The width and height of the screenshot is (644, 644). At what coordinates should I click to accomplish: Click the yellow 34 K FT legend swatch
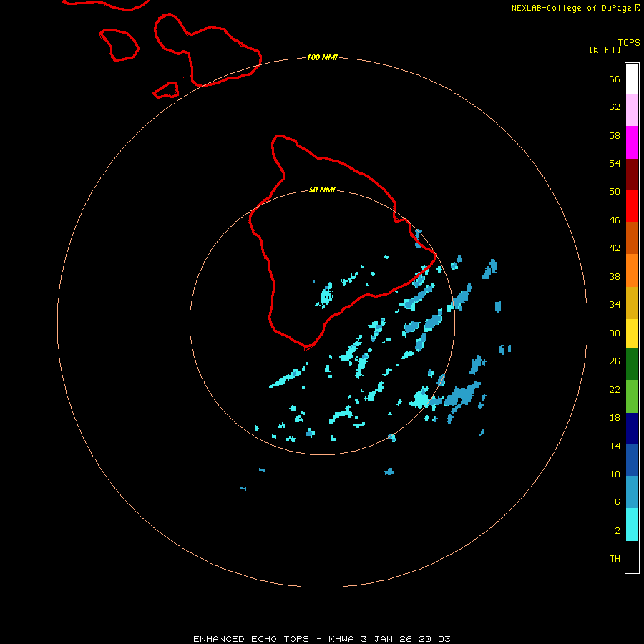[x=632, y=333]
